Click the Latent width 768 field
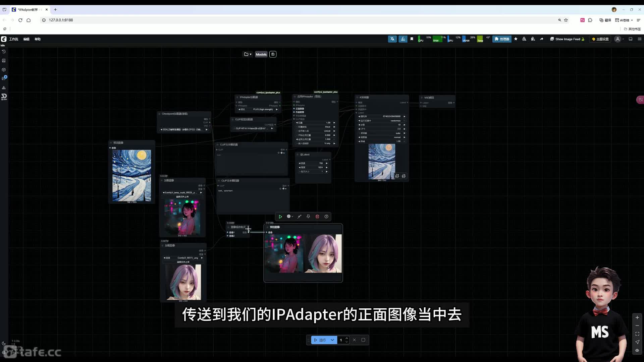The height and width of the screenshot is (362, 644). (x=313, y=163)
